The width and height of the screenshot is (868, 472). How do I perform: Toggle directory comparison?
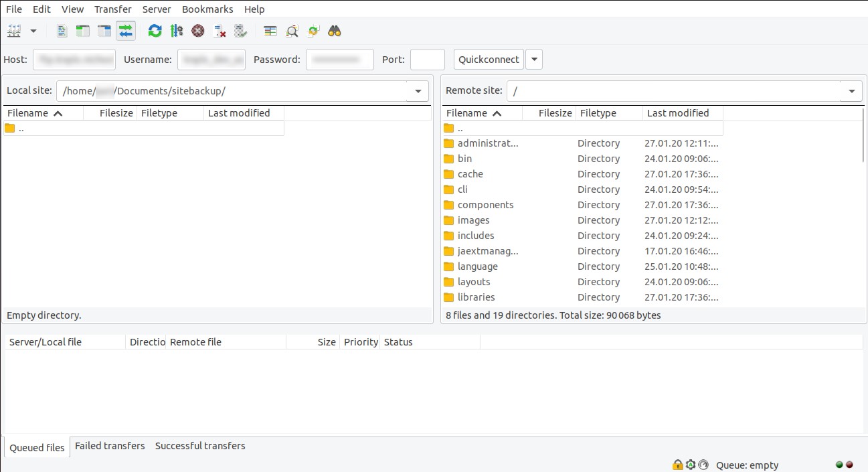(x=292, y=31)
